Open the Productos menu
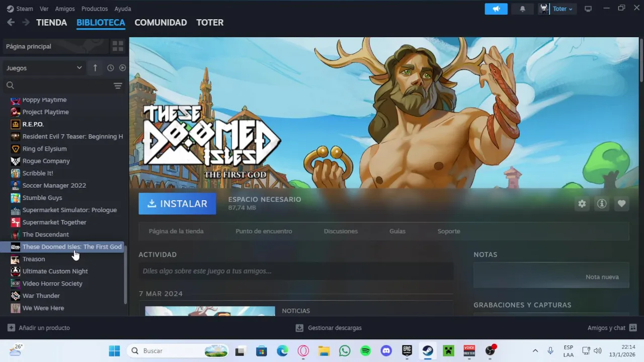The image size is (644, 362). 95,9
